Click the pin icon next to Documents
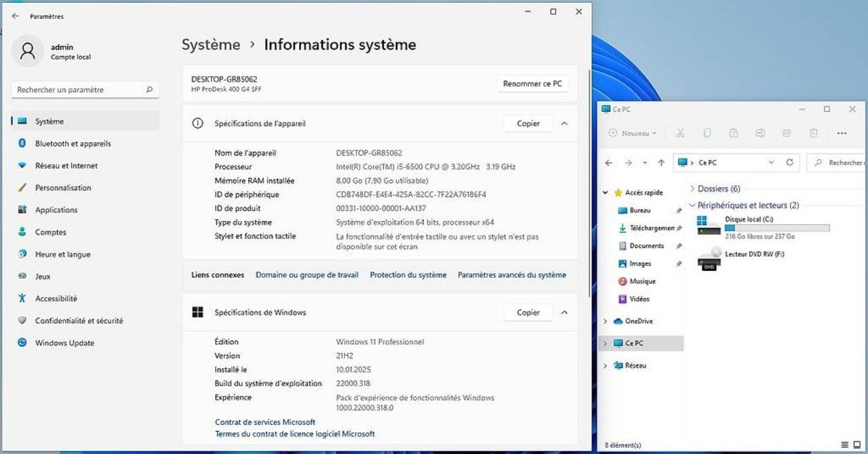Image resolution: width=868 pixels, height=454 pixels. [x=679, y=246]
